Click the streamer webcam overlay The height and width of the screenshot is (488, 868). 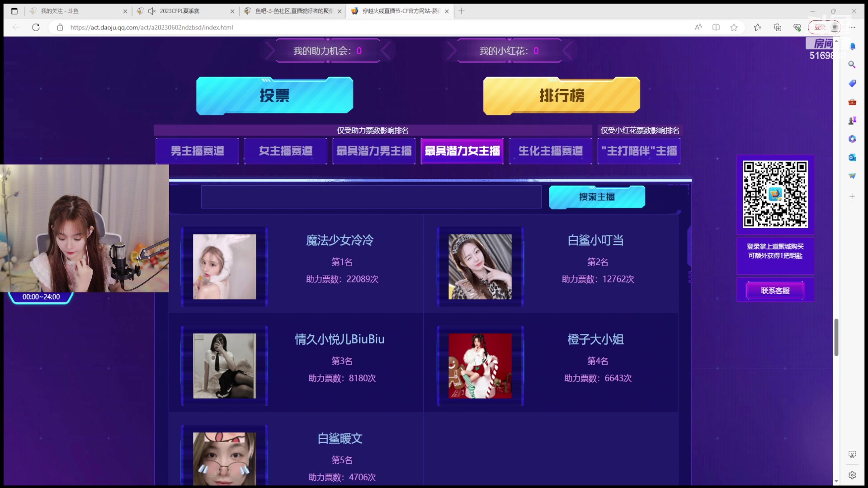pos(85,228)
